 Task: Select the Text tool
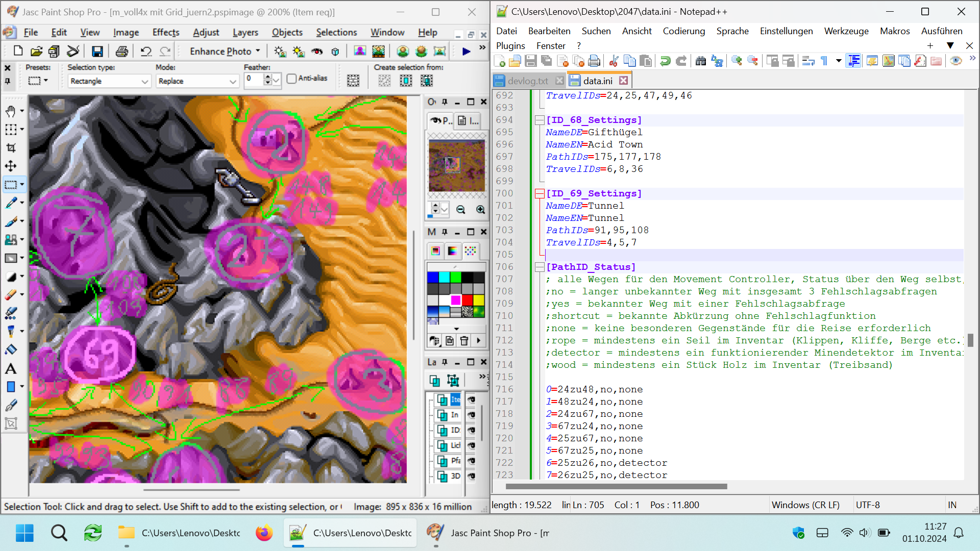pos(11,368)
